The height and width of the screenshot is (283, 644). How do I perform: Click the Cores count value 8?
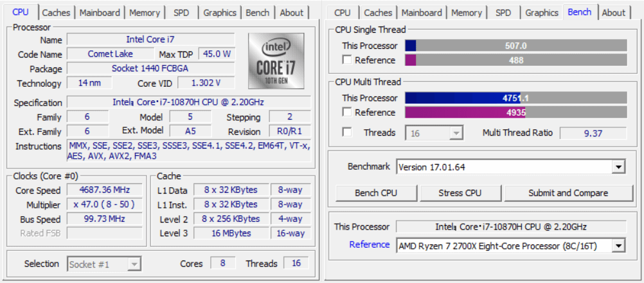(222, 263)
